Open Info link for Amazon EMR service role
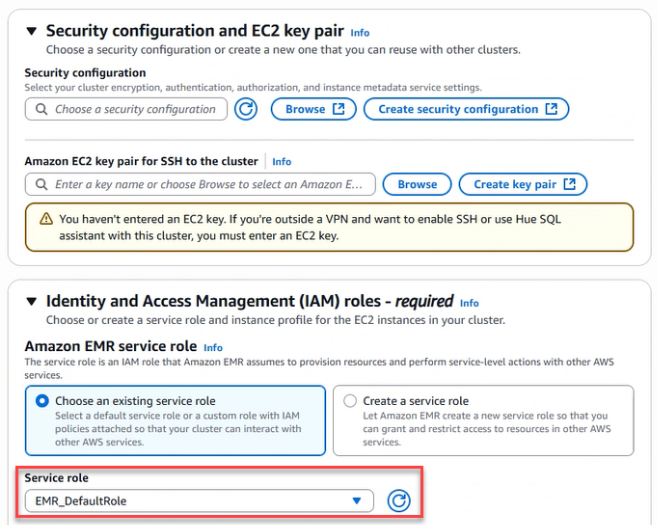Image resolution: width=657 pixels, height=525 pixels. (x=213, y=348)
